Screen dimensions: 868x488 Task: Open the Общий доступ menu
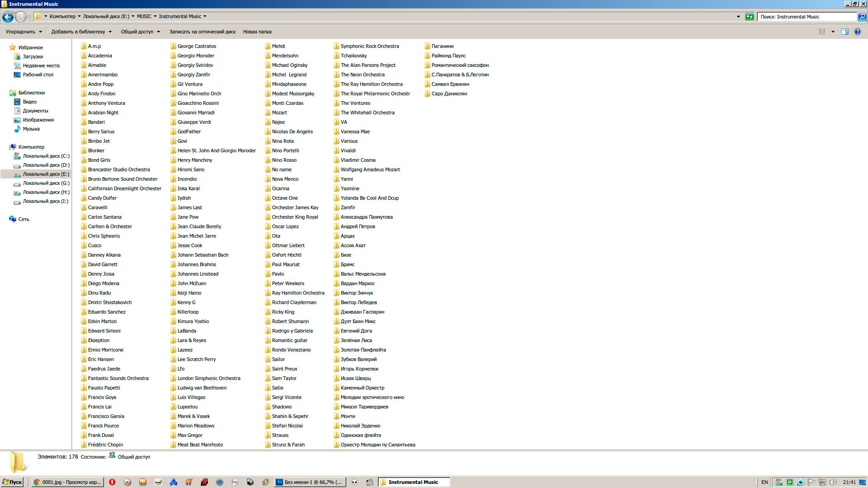(140, 32)
